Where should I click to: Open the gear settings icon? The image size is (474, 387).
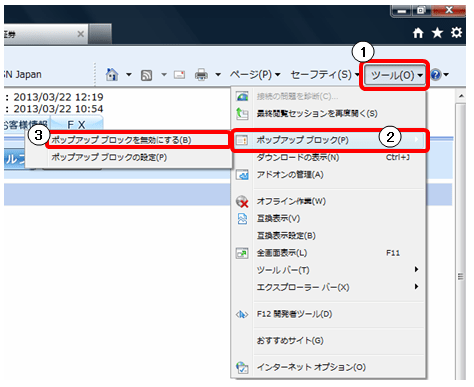pos(456,33)
